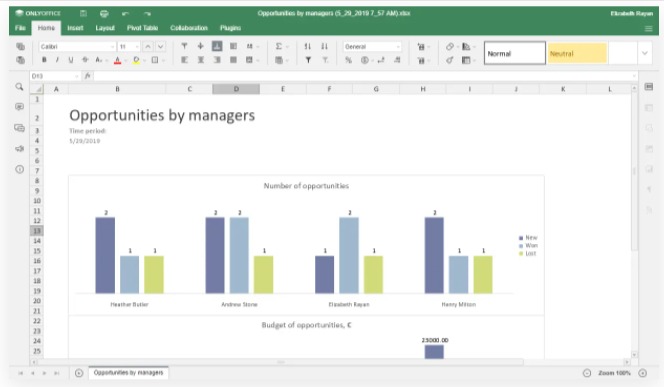
Task: Add a new sheet with the plus button
Action: coord(79,373)
